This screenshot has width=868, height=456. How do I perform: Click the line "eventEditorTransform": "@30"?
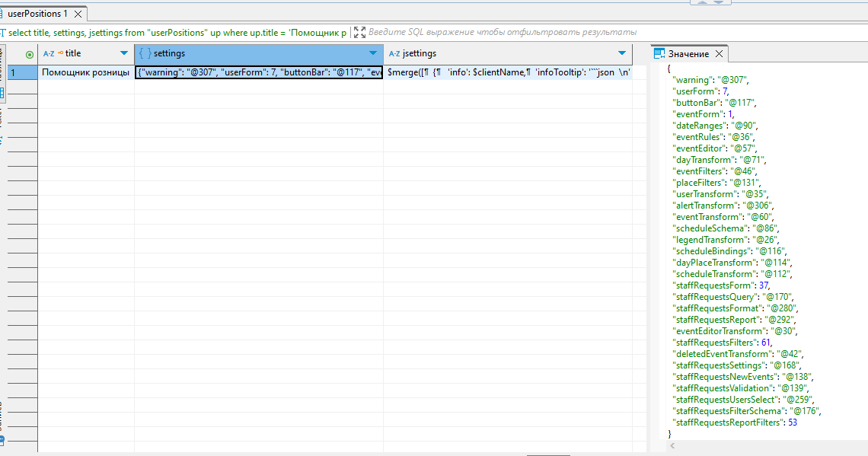[x=735, y=331]
